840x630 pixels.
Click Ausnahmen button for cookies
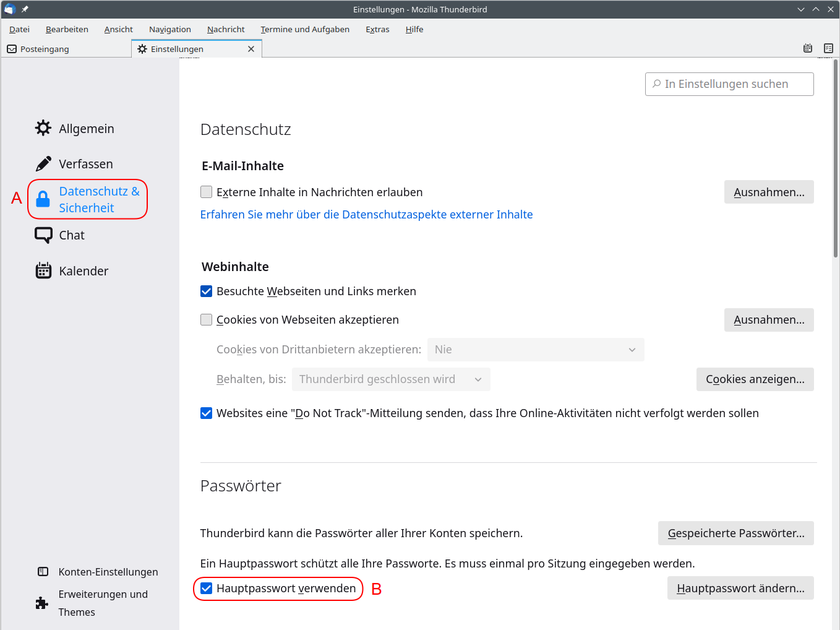(x=769, y=320)
